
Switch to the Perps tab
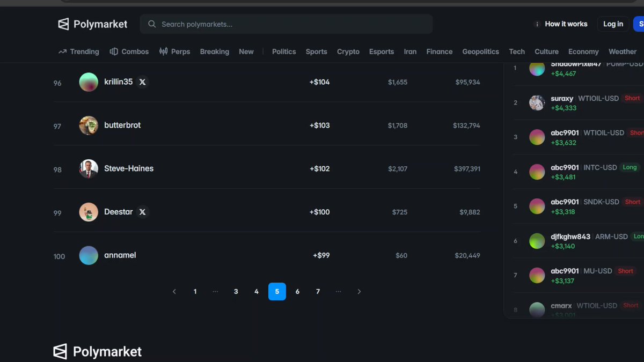[x=174, y=51]
